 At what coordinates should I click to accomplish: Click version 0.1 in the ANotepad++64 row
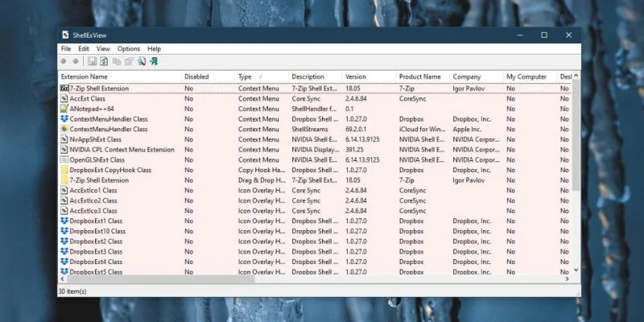(x=349, y=109)
